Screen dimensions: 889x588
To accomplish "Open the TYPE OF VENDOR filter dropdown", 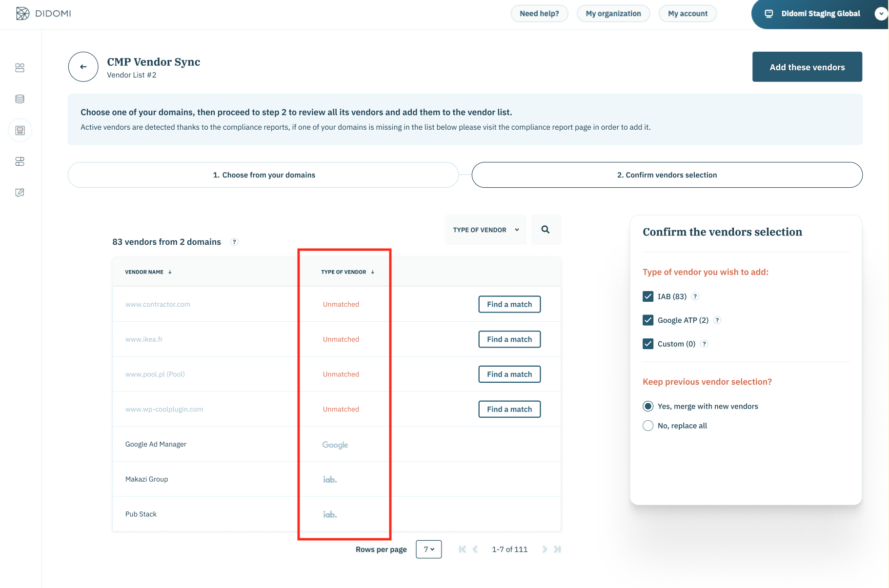I will pos(485,229).
